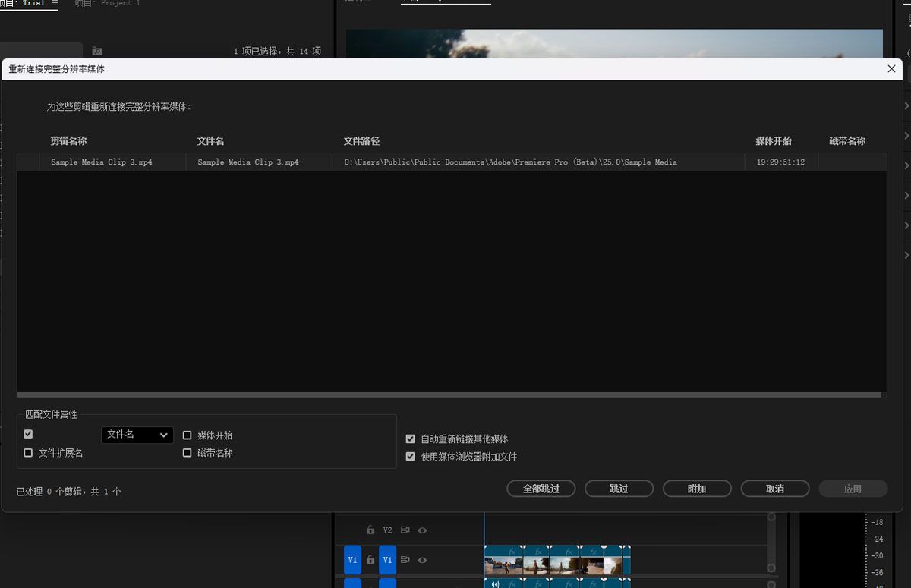This screenshot has height=588, width=911.
Task: Enable the 磁带名称 match checkbox
Action: coord(187,452)
